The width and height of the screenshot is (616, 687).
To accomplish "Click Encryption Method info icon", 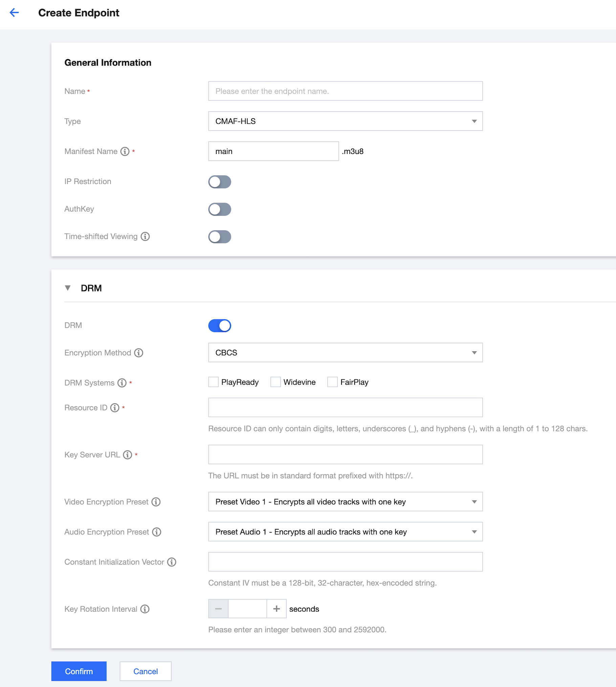I will (x=139, y=353).
